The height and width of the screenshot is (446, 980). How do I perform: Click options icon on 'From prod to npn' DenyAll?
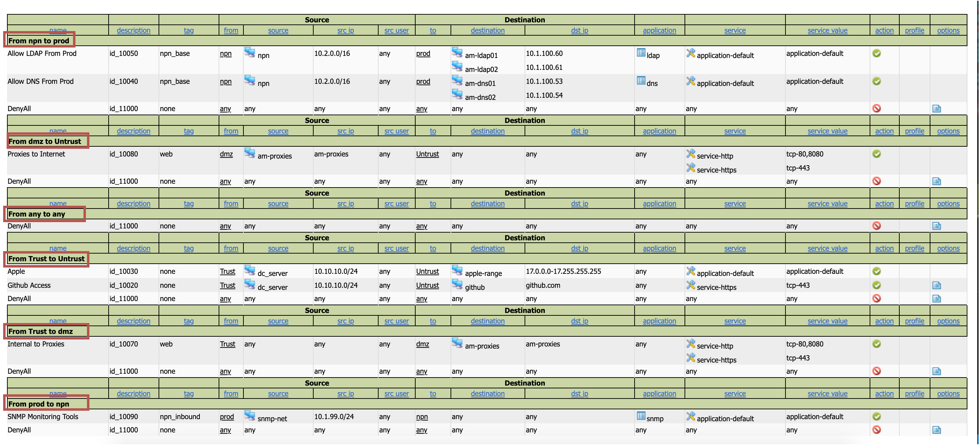(x=936, y=430)
